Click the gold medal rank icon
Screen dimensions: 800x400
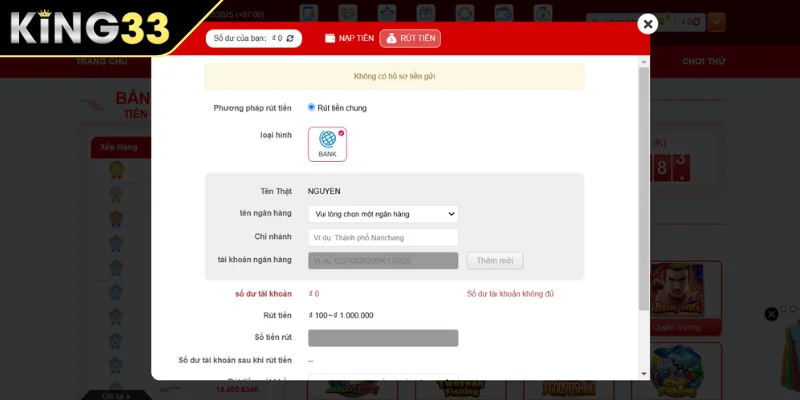[x=116, y=170]
